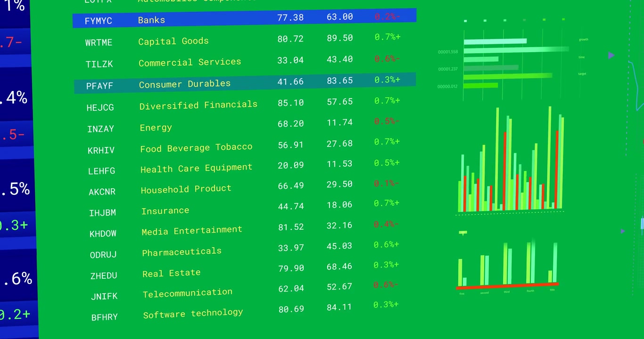Select the Software technology sector name
The width and height of the screenshot is (644, 339).
coord(193,314)
